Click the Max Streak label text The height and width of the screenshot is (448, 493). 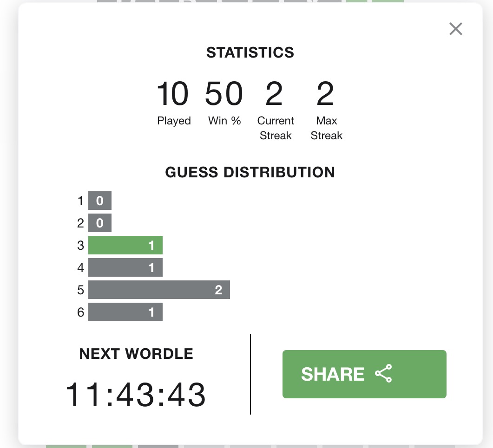(x=326, y=128)
